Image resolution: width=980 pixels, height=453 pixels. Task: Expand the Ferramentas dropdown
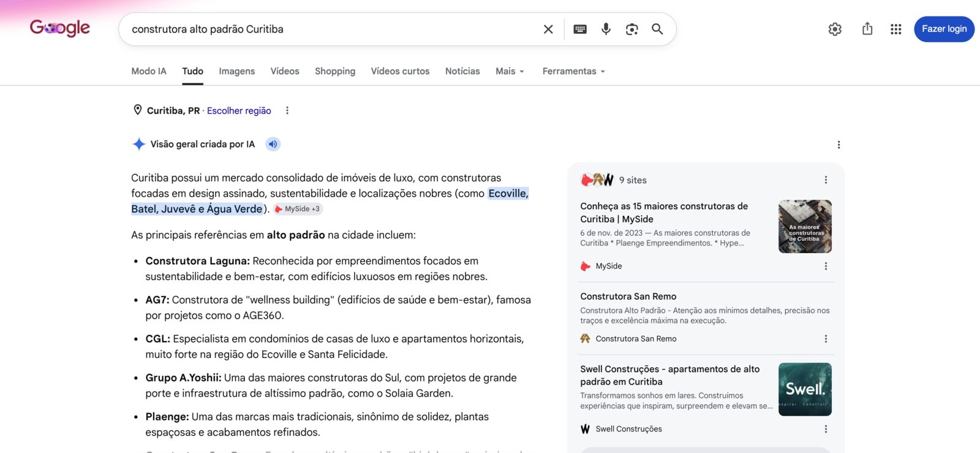tap(573, 71)
